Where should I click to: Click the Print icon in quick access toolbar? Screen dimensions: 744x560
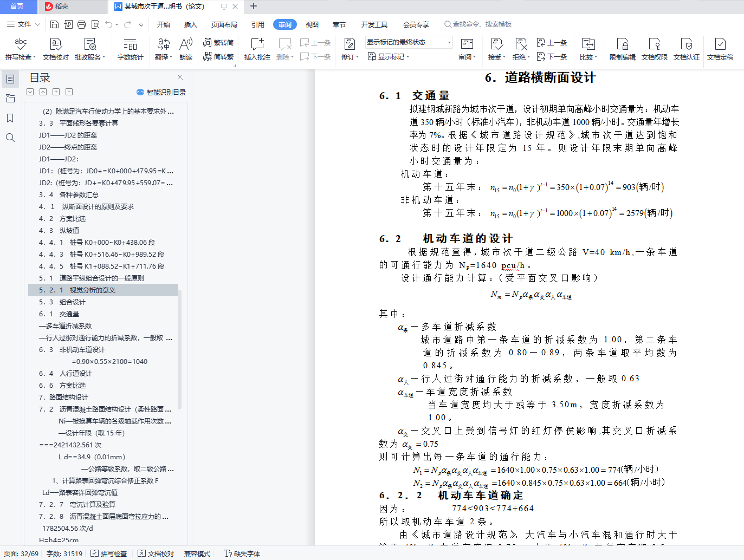(81, 24)
